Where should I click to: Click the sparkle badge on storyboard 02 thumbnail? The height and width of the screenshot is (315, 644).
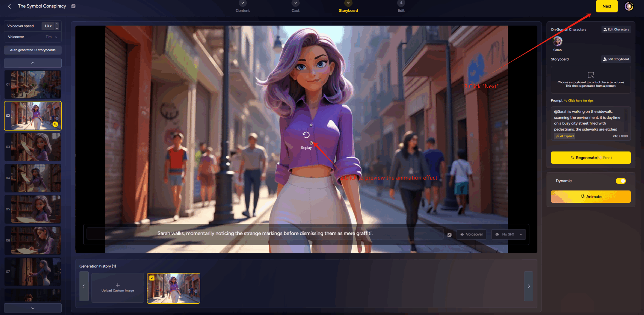pyautogui.click(x=56, y=124)
